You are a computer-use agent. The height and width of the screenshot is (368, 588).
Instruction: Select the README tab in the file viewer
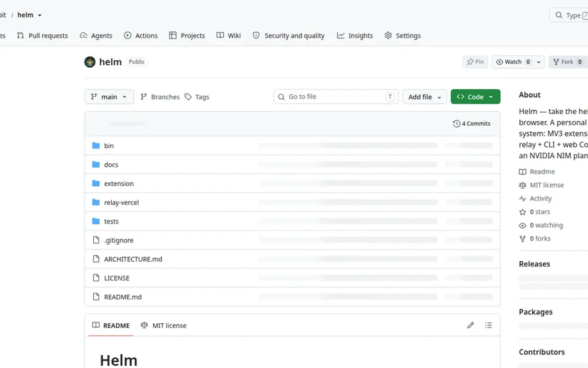[x=111, y=325]
